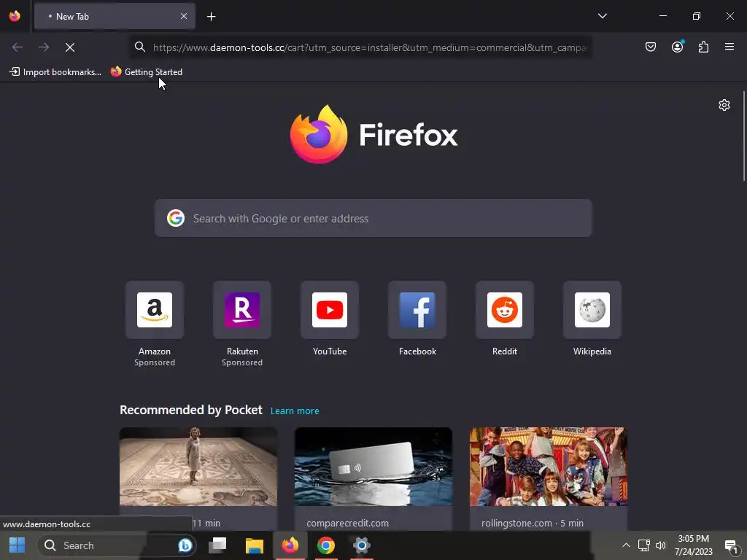
Task: Click the Pocket Learn more link
Action: pos(295,411)
